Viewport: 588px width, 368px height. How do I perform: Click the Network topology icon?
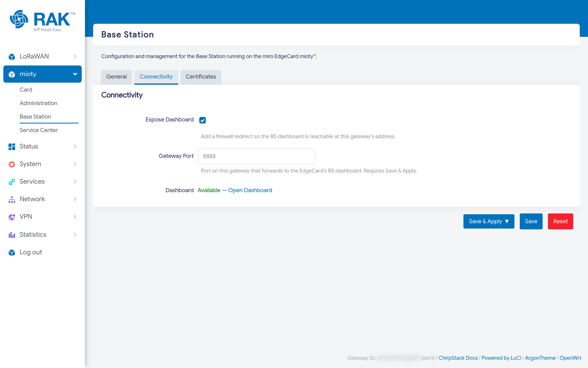click(x=12, y=199)
